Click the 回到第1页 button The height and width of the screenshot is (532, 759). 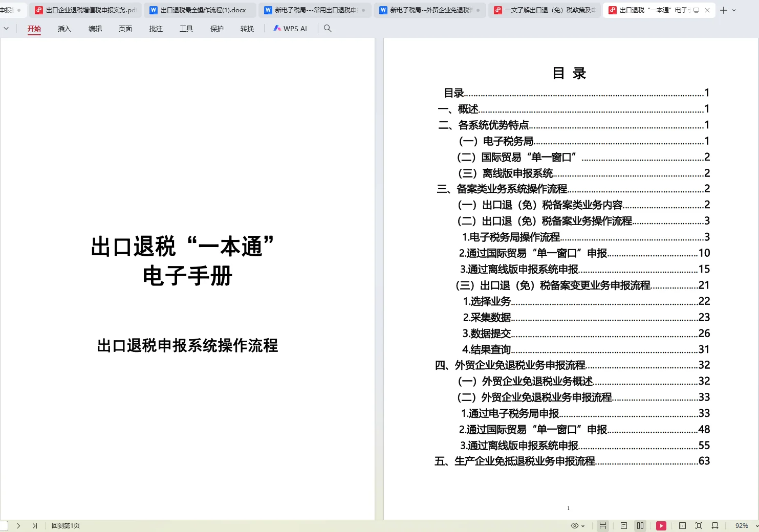point(65,525)
